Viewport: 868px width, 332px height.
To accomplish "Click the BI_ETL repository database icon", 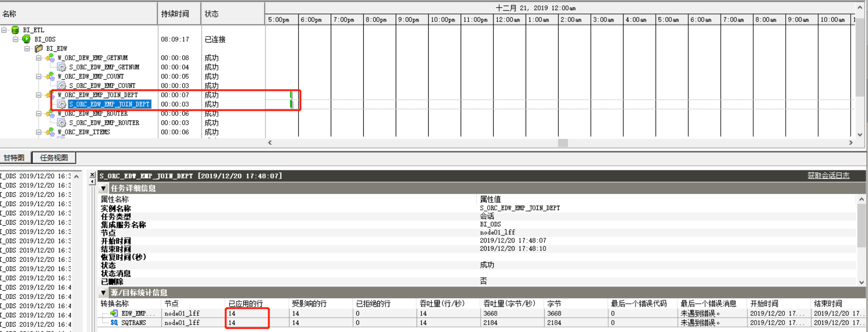I will 15,30.
